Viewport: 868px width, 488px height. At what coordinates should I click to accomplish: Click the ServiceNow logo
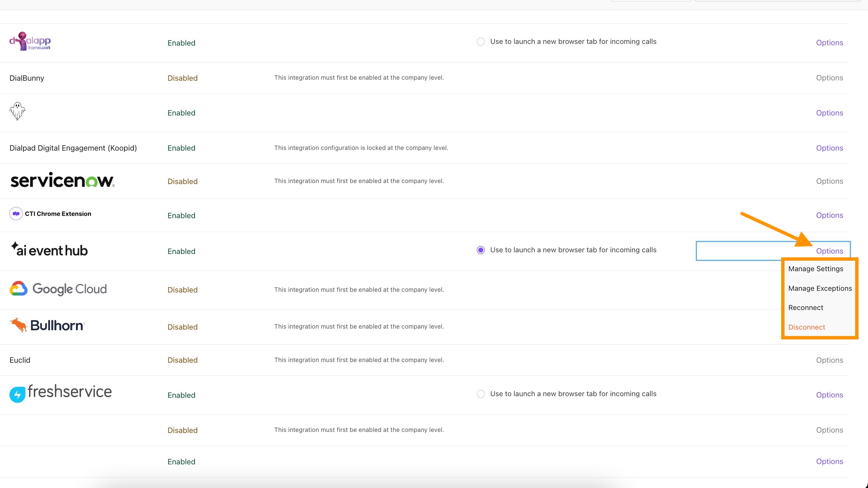click(x=63, y=180)
